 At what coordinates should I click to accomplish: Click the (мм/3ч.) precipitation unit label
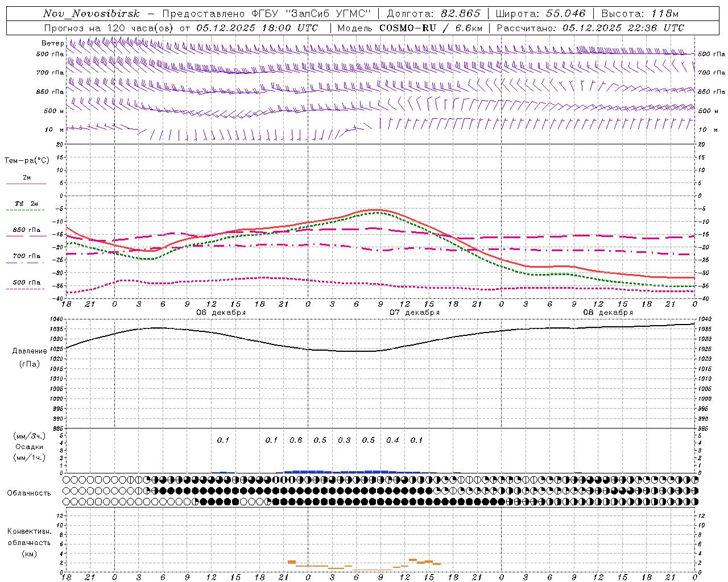click(x=30, y=436)
